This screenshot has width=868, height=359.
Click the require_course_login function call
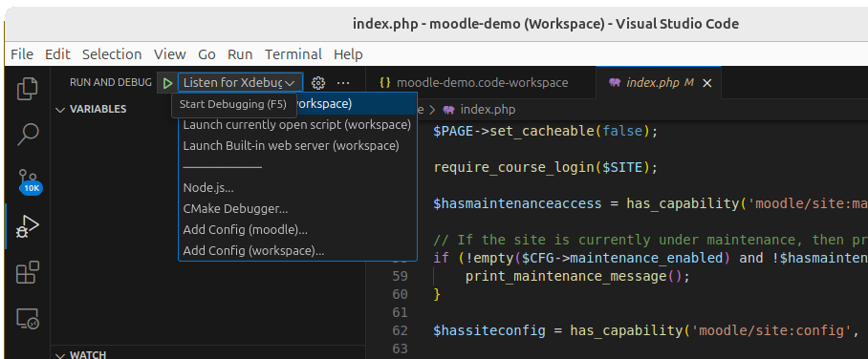[x=513, y=167]
